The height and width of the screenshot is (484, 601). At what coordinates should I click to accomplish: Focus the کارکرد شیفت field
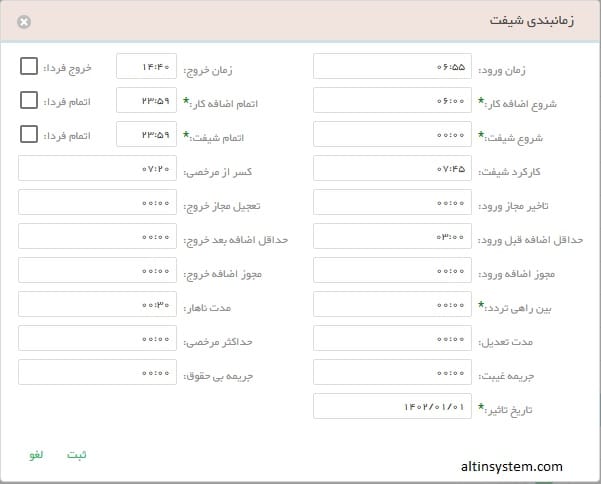click(392, 168)
